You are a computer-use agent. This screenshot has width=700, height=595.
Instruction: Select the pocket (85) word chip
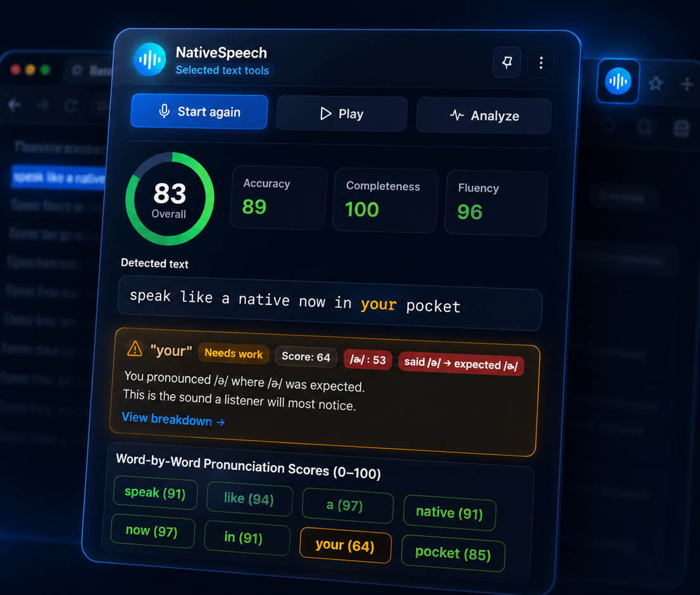[x=453, y=553]
